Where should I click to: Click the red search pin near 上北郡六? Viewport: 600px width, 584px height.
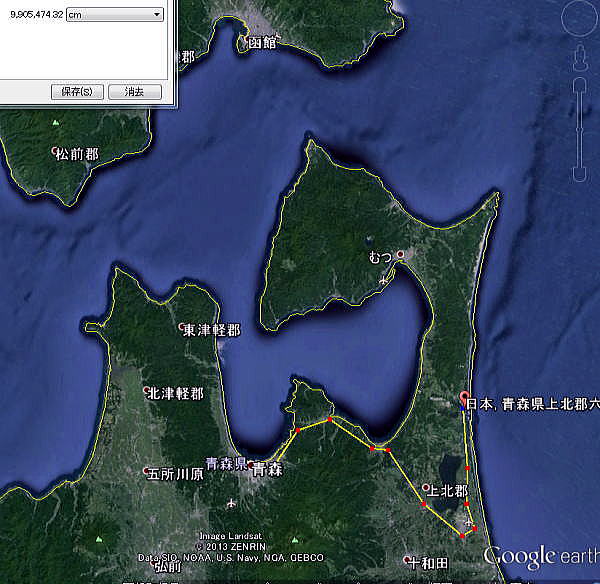tap(463, 396)
